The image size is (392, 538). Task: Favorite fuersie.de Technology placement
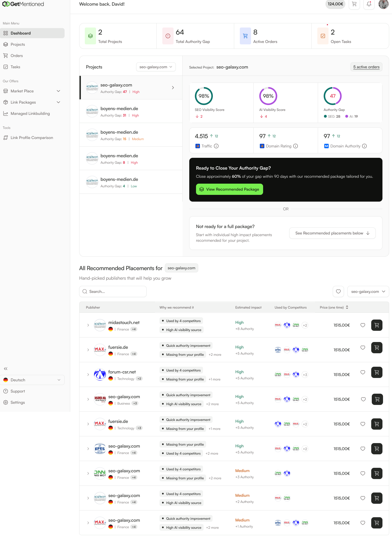(x=363, y=424)
